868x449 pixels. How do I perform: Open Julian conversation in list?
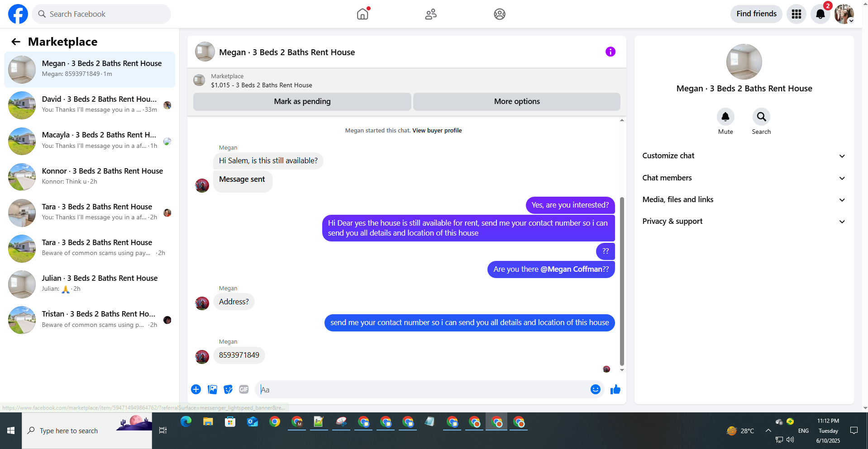90,284
